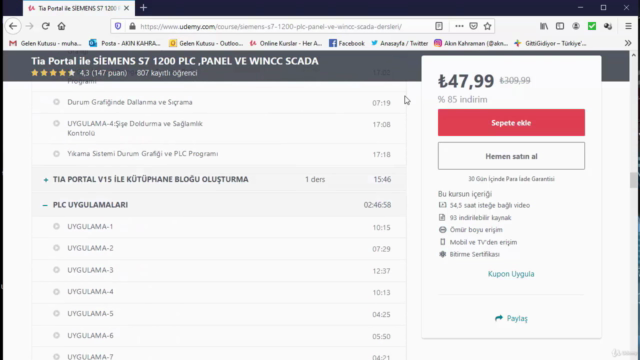Open Gelen Kutusu - Outlook bookmark
640x360 pixels.
tap(206, 43)
